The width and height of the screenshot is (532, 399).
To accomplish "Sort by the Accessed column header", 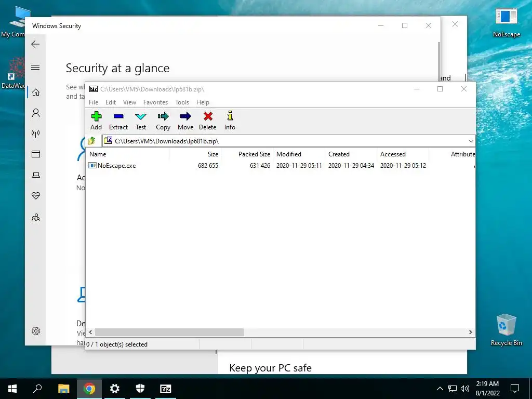I will click(x=403, y=154).
